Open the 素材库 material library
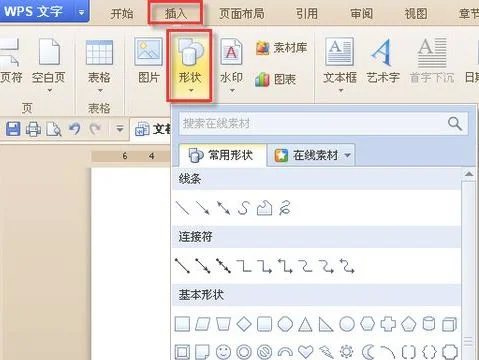 281,48
